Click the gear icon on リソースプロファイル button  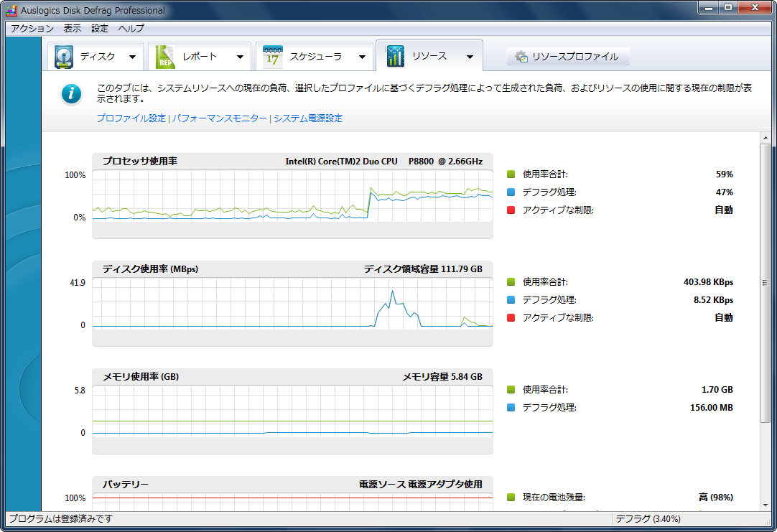521,57
